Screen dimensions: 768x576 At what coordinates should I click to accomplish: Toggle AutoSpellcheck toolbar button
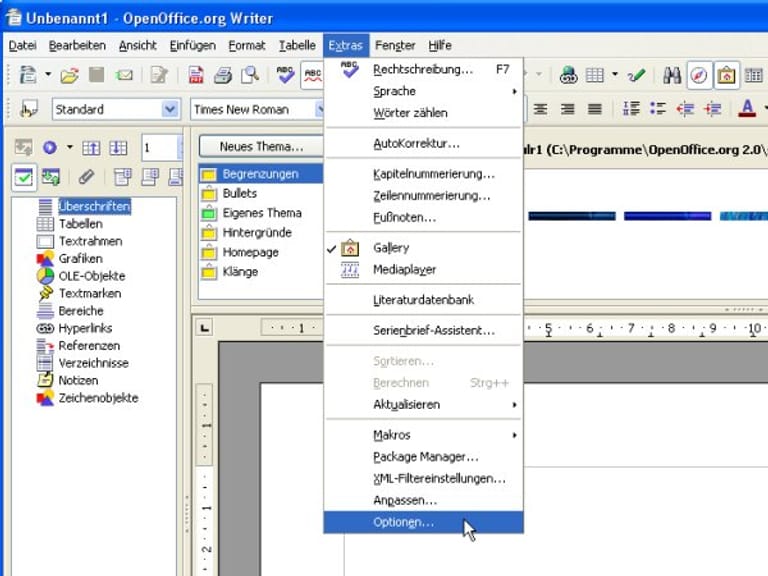[312, 75]
